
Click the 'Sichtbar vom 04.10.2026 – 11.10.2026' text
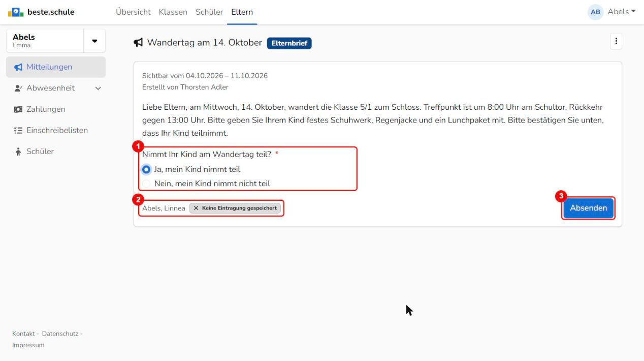pyautogui.click(x=205, y=76)
